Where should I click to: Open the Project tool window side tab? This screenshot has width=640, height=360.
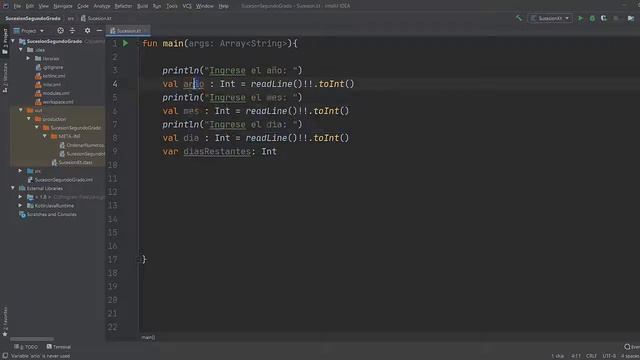5,41
